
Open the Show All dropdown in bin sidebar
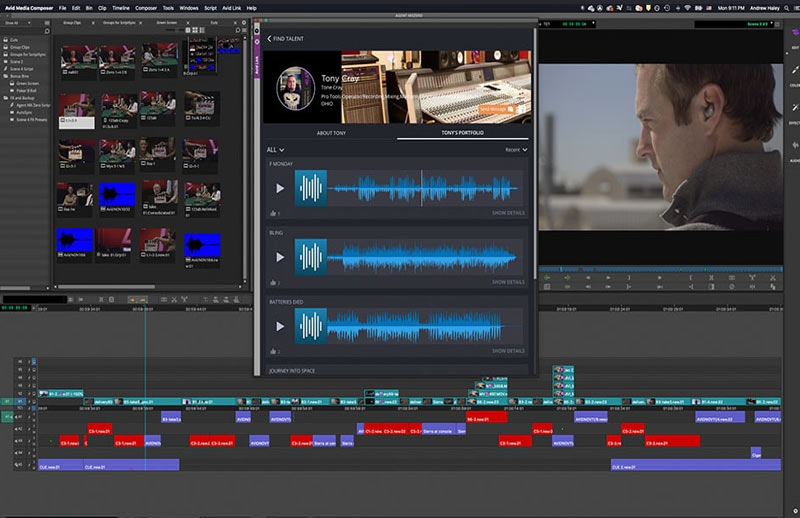[18, 23]
